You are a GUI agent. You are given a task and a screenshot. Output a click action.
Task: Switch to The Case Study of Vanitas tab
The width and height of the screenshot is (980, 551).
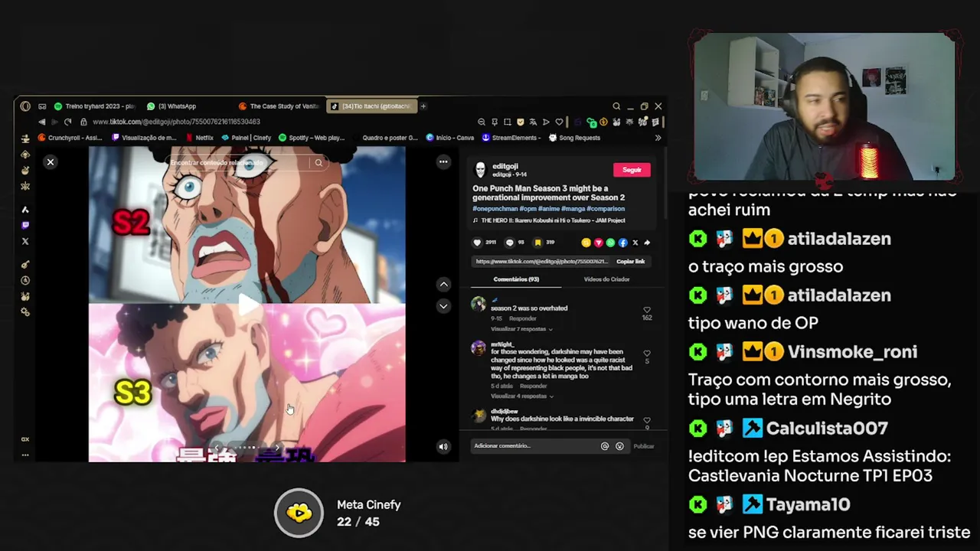pyautogui.click(x=279, y=106)
